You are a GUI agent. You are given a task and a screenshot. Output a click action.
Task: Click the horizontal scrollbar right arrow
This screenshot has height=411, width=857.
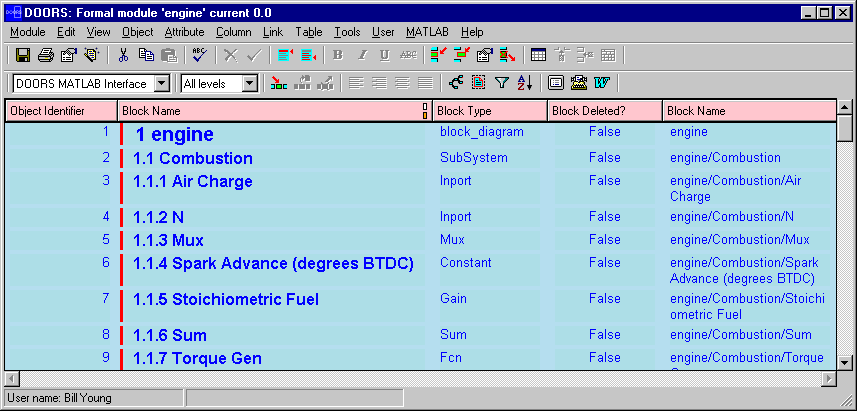tap(829, 378)
